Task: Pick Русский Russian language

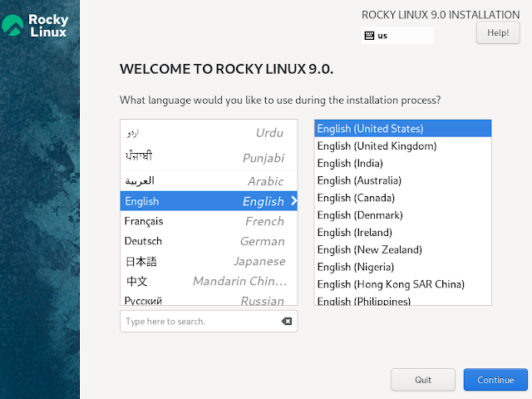Action: coord(209,299)
